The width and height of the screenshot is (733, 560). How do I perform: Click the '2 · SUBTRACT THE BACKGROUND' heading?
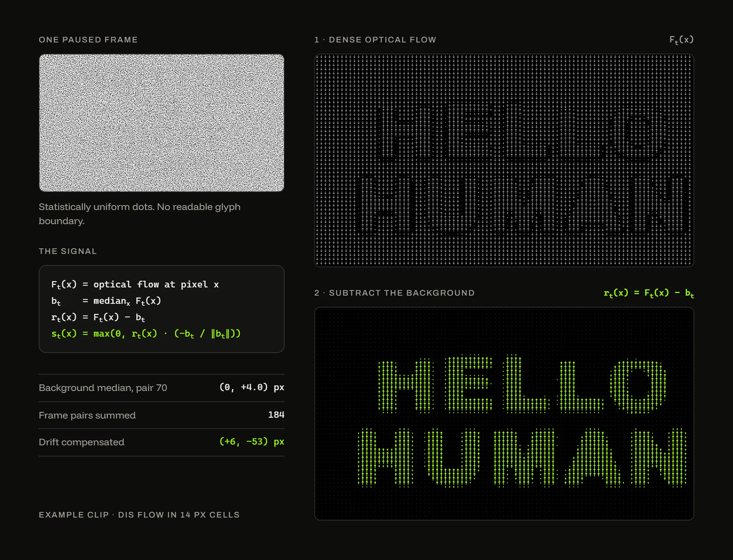pos(394,293)
